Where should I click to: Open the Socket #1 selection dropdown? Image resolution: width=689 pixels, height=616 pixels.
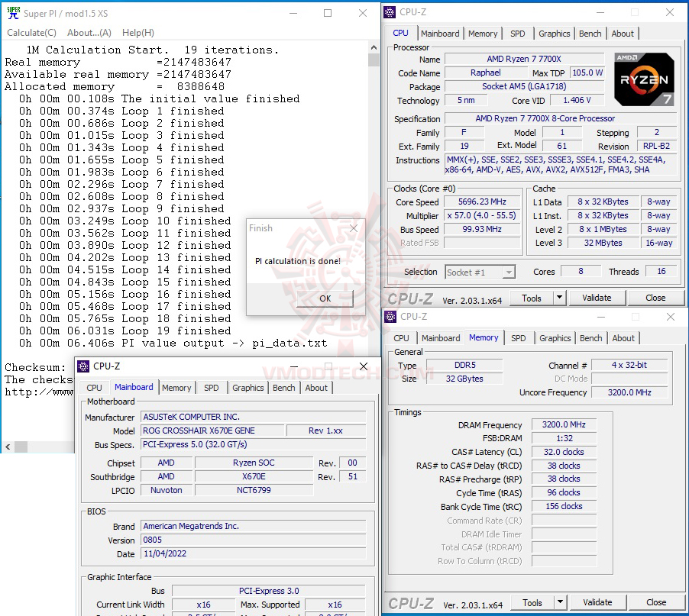click(x=509, y=272)
